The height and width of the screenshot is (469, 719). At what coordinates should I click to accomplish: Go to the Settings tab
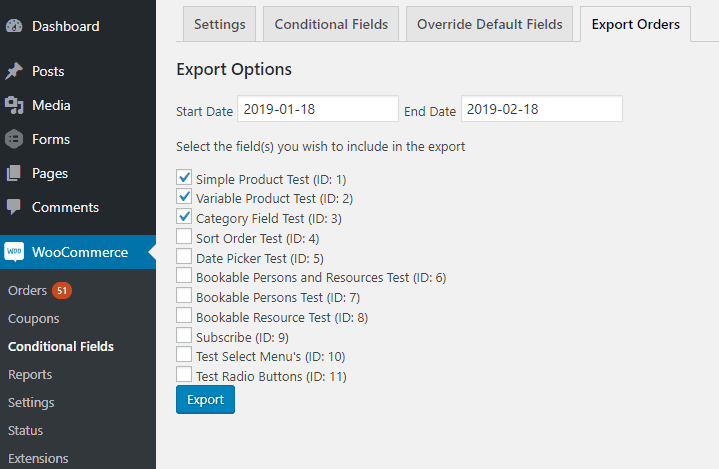[220, 24]
